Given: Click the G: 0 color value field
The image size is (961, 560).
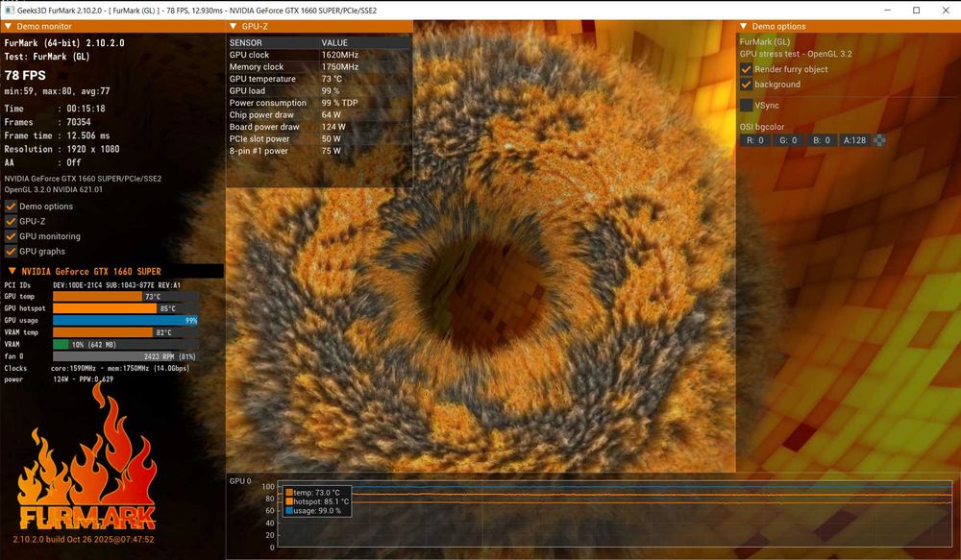Looking at the screenshot, I should [788, 140].
